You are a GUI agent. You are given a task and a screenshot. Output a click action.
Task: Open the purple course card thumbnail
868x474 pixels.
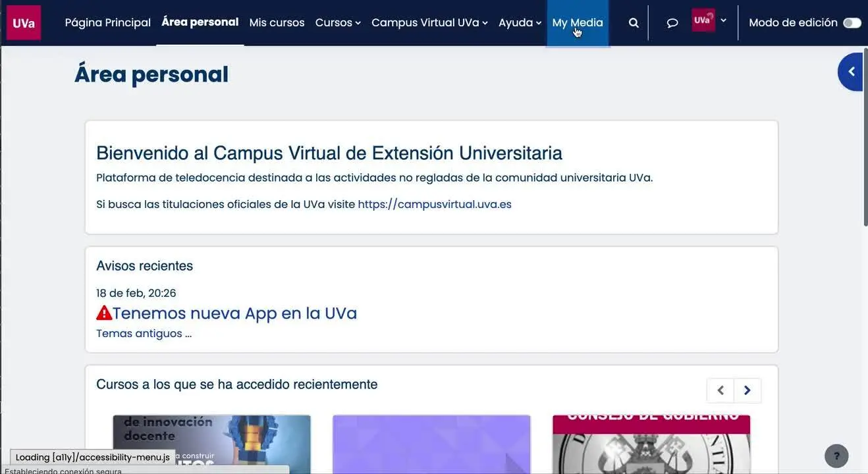[x=431, y=444]
